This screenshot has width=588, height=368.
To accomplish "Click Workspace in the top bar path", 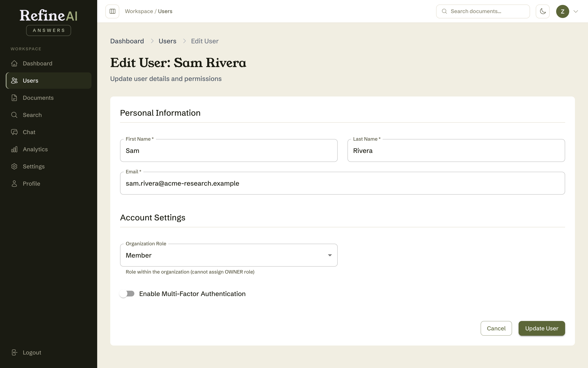I will point(139,11).
